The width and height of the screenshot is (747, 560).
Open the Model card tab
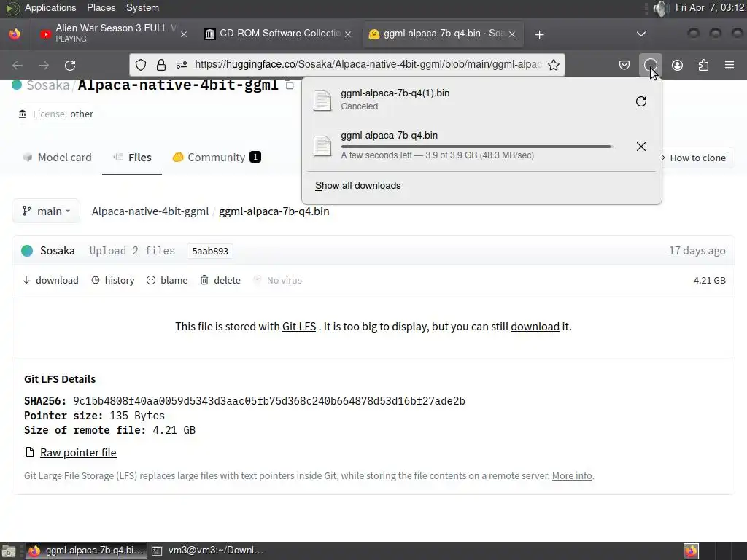(x=57, y=157)
